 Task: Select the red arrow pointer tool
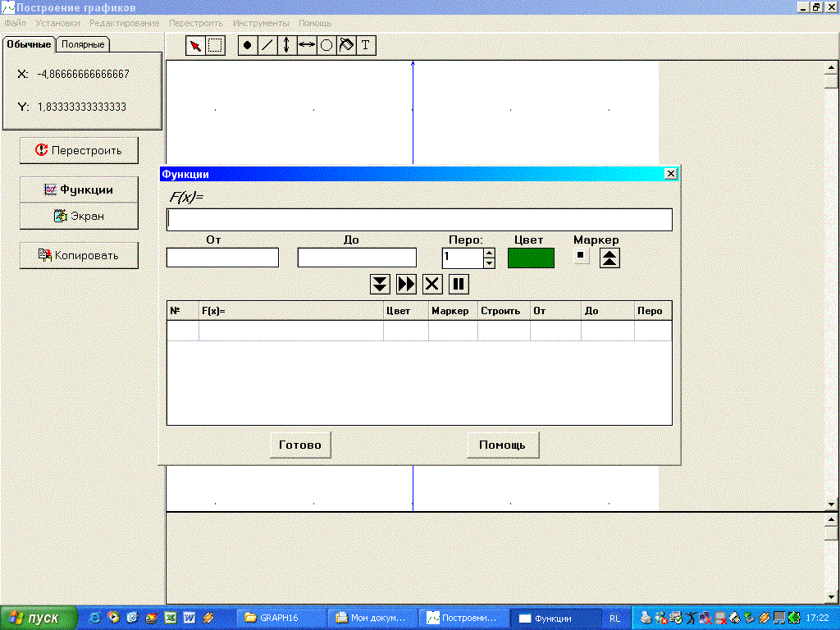[x=195, y=46]
